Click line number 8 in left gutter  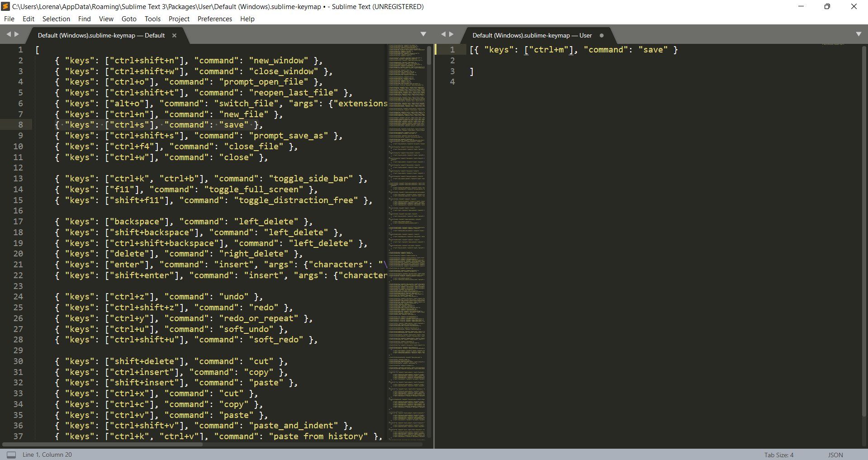coord(20,125)
